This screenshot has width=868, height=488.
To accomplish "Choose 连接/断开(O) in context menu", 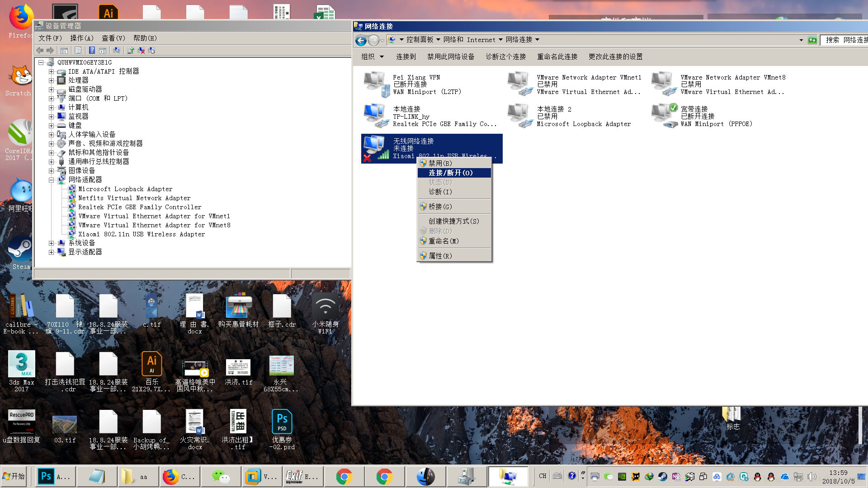I will (450, 173).
